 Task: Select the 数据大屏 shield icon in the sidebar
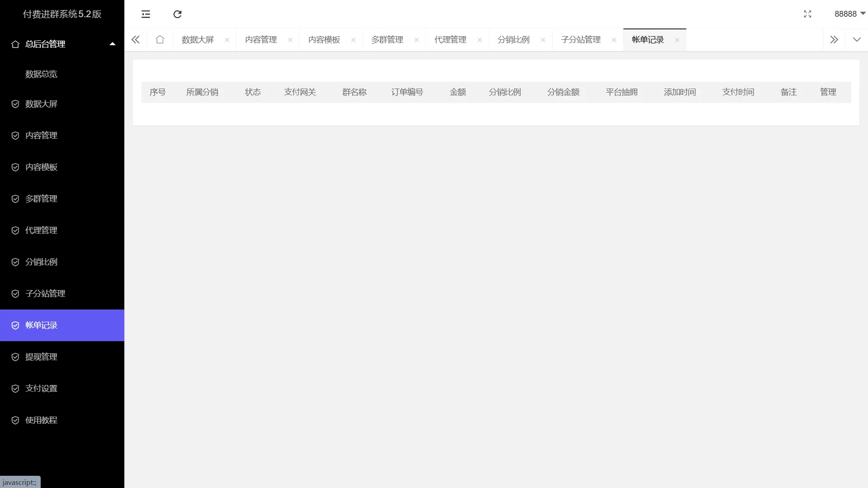[x=15, y=103]
